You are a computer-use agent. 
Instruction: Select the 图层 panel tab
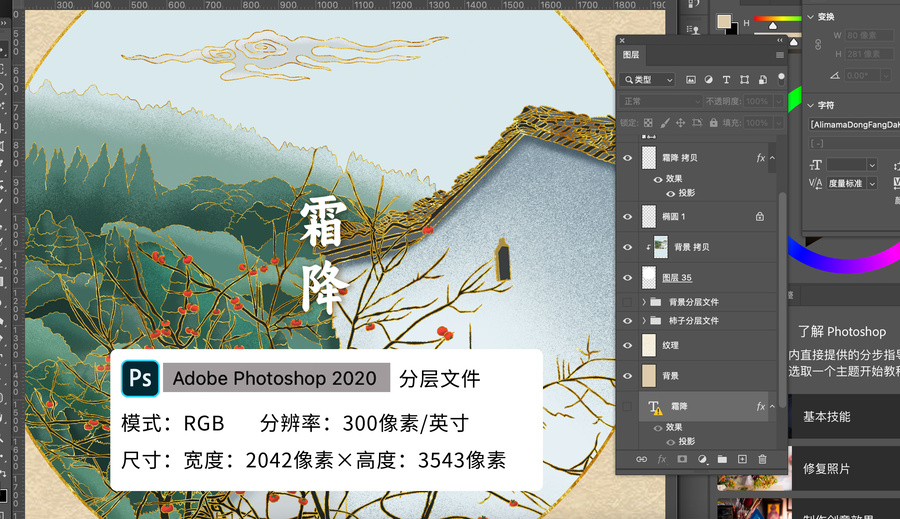[631, 55]
